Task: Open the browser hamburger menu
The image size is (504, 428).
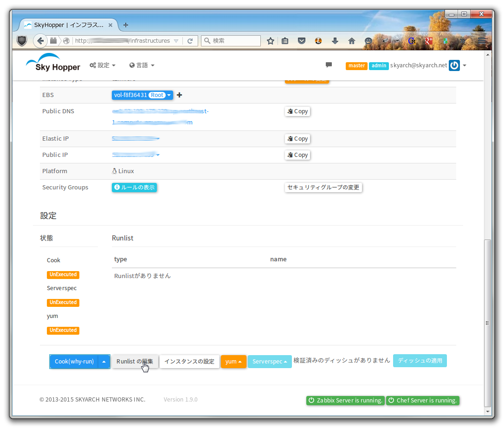Action: (482, 41)
